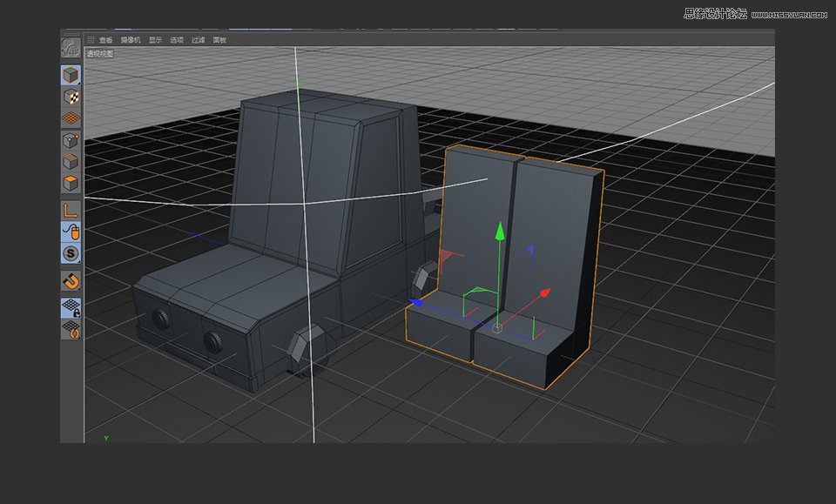Viewport: 836px width, 504px height.
Task: Select the Model mode cube icon
Action: coord(69,74)
